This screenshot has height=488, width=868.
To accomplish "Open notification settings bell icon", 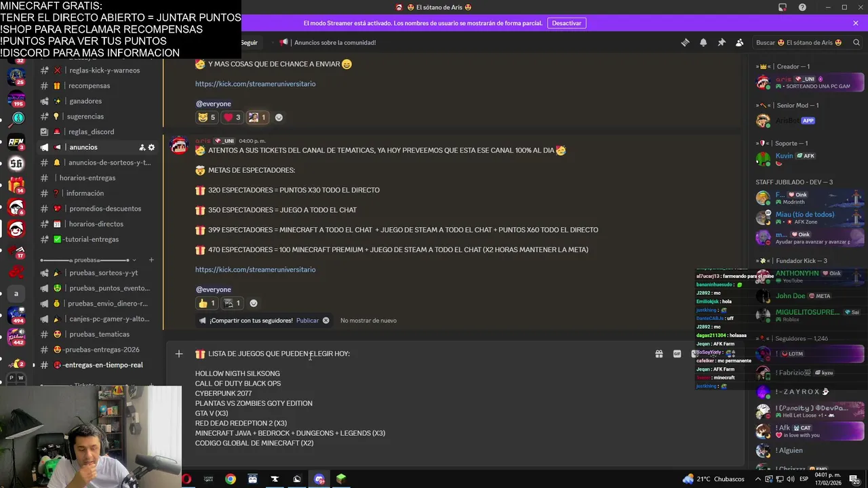I will [703, 42].
